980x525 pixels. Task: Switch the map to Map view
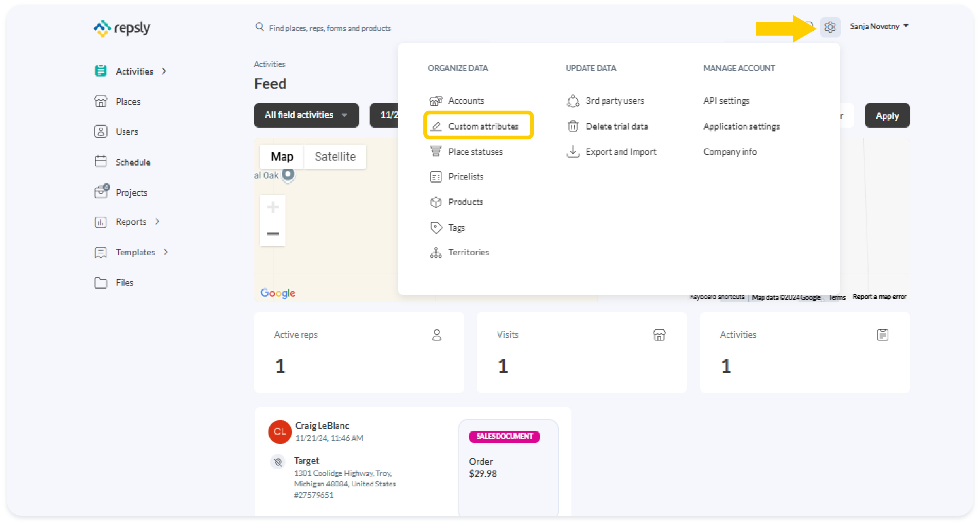pos(282,157)
